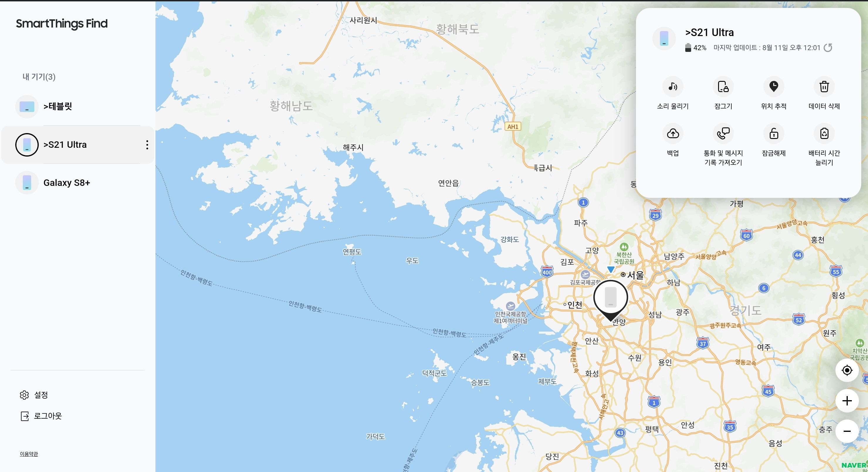Click the Ring sound (소리 울리기) icon
The width and height of the screenshot is (868, 472).
point(673,87)
